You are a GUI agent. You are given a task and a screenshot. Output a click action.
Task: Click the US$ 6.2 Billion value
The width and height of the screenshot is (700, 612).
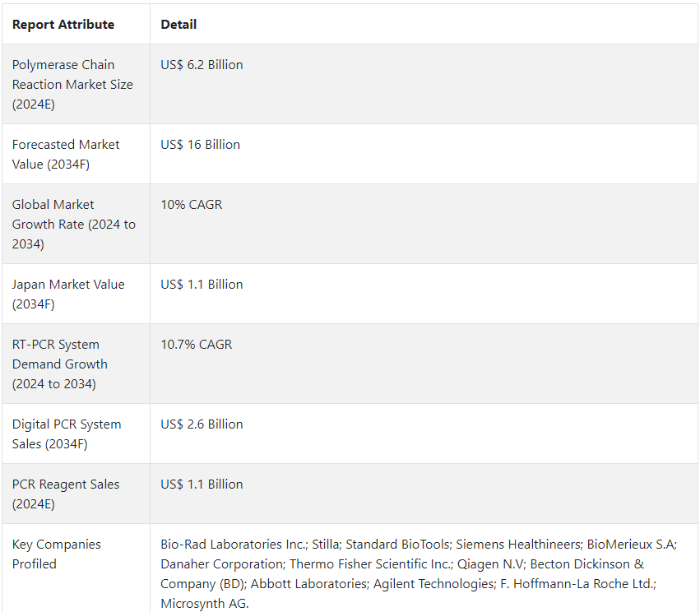[x=202, y=65]
